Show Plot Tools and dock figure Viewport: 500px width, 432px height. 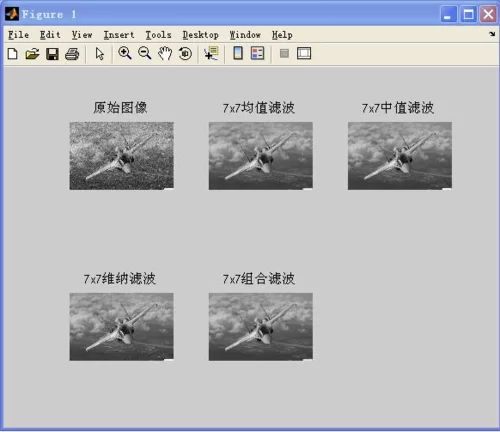pyautogui.click(x=304, y=53)
